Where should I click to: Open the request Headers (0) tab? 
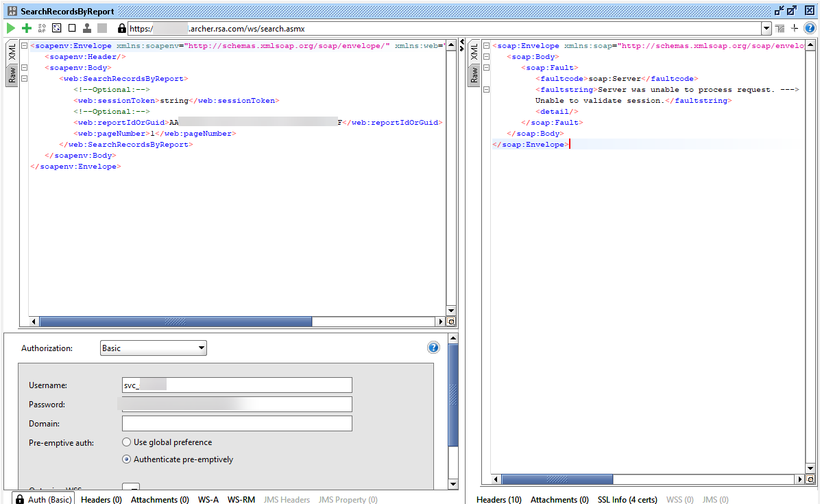101,499
